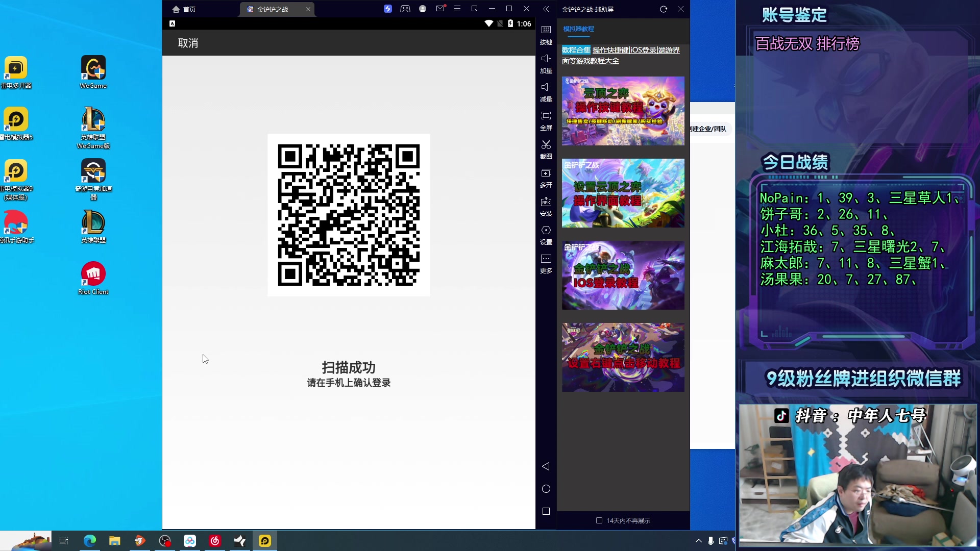The image size is (980, 551).
Task: Open 奇游电竞加速器 desktop shortcut
Action: [x=93, y=180]
